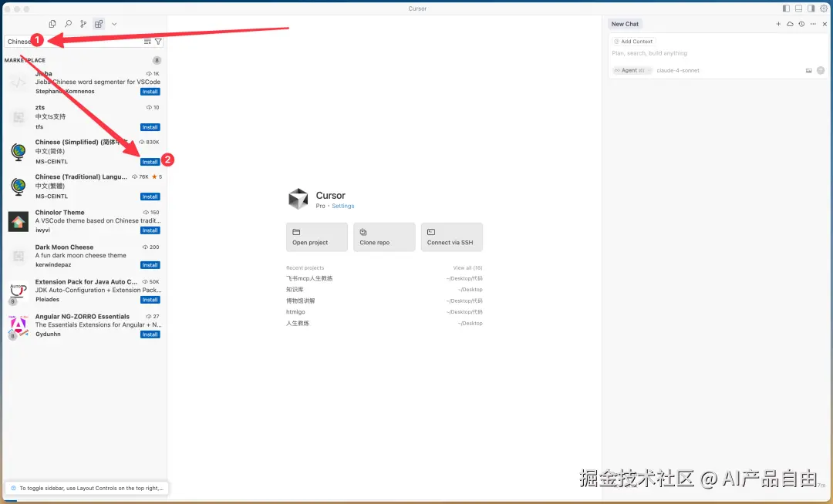
Task: Click the Open project button
Action: click(317, 237)
